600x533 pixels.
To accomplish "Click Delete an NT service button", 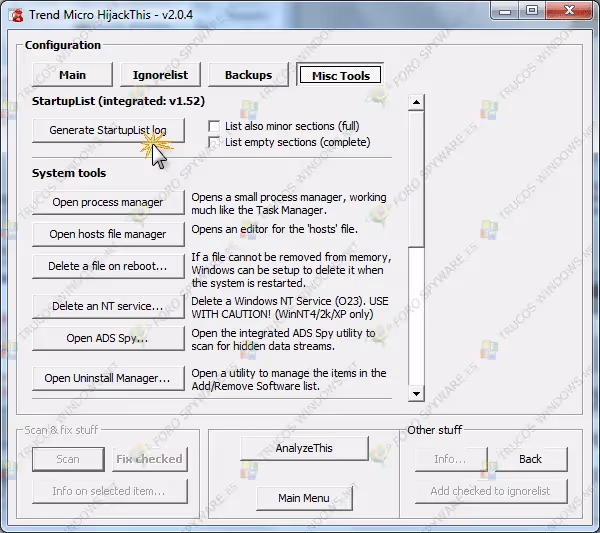I will [108, 306].
